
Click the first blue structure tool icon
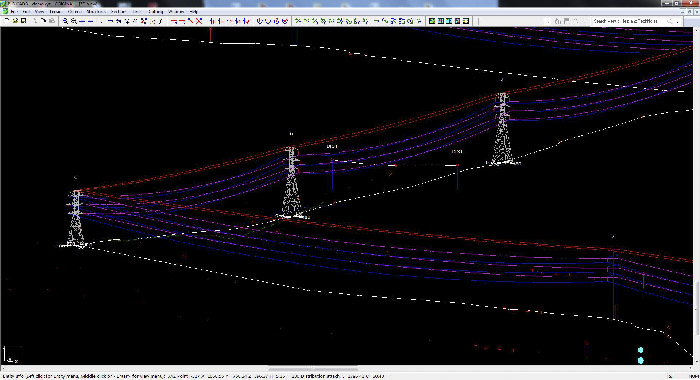click(x=213, y=21)
